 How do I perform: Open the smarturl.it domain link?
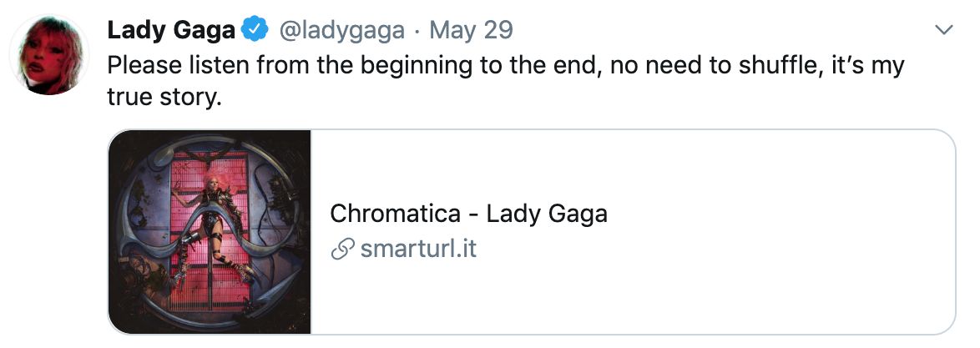pyautogui.click(x=418, y=249)
